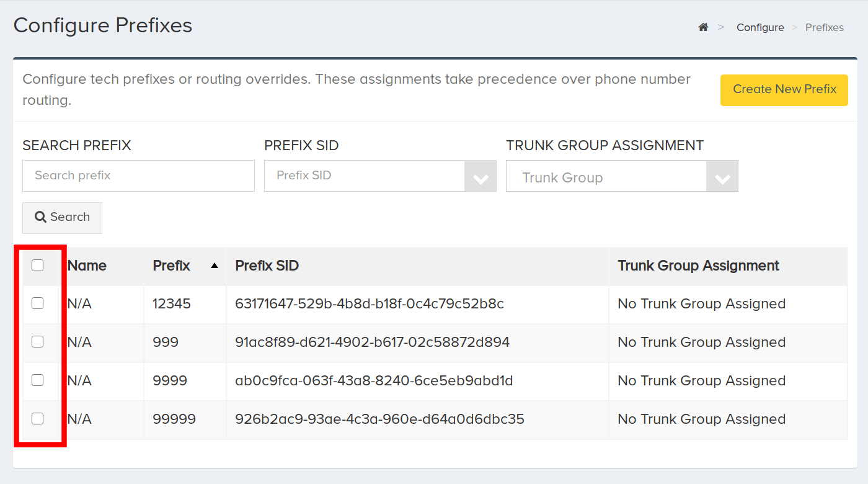Click prefix value 99999 cell
This screenshot has width=868, height=484.
click(174, 419)
